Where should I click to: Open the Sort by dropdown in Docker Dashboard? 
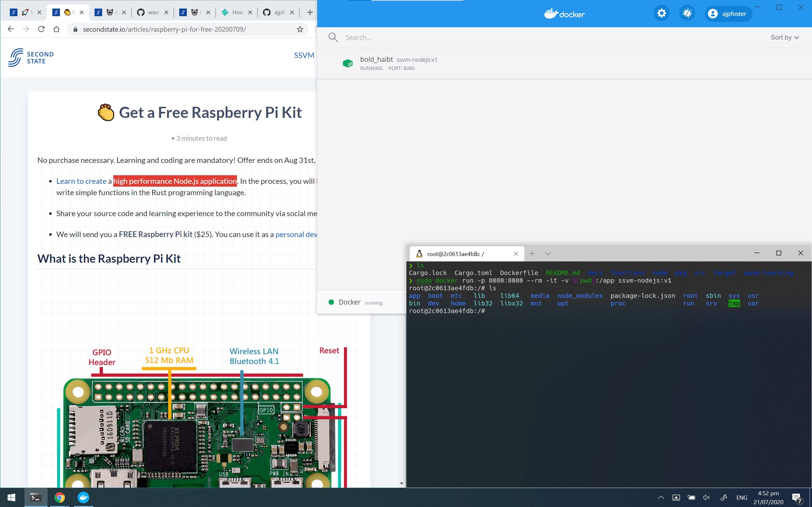point(784,37)
